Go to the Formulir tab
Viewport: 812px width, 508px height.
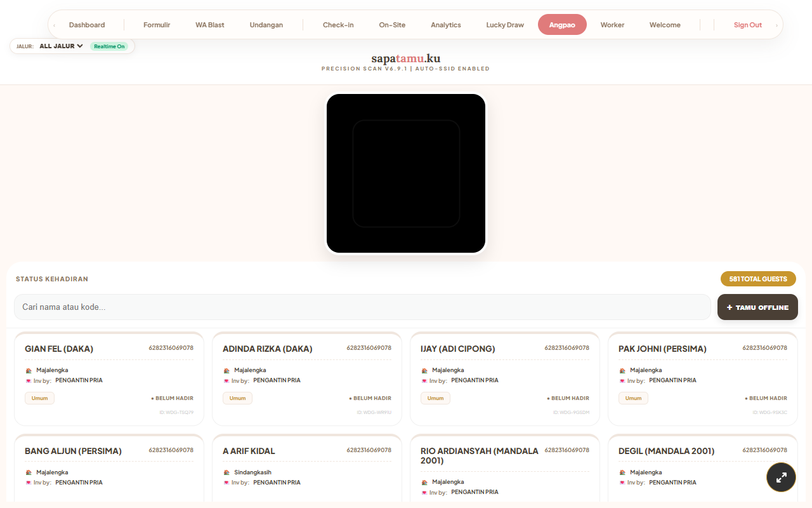pyautogui.click(x=157, y=25)
